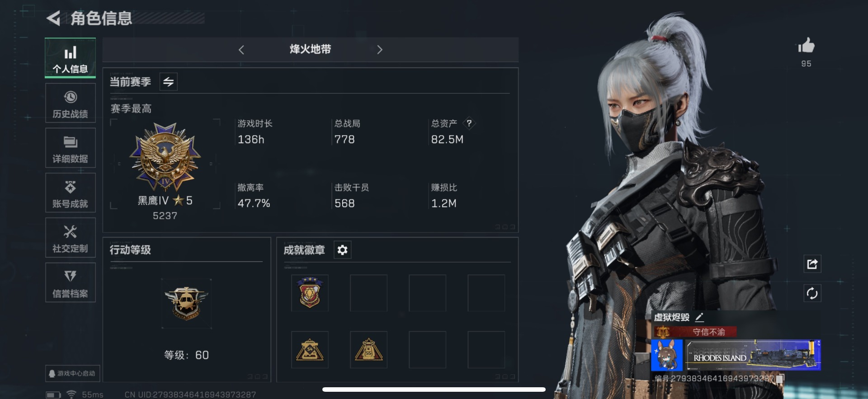
Task: Click the 黑鹰IV rank badge
Action: pos(165,156)
